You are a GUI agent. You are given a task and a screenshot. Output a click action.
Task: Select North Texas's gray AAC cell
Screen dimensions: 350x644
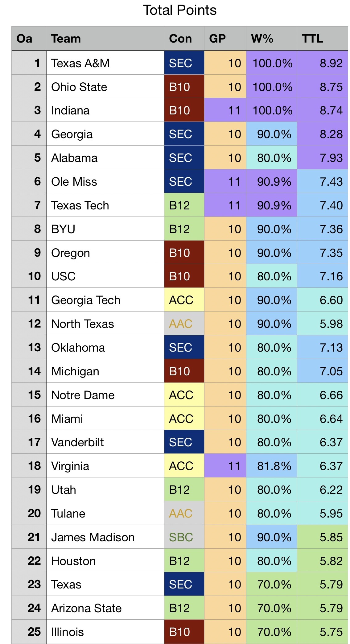point(184,324)
